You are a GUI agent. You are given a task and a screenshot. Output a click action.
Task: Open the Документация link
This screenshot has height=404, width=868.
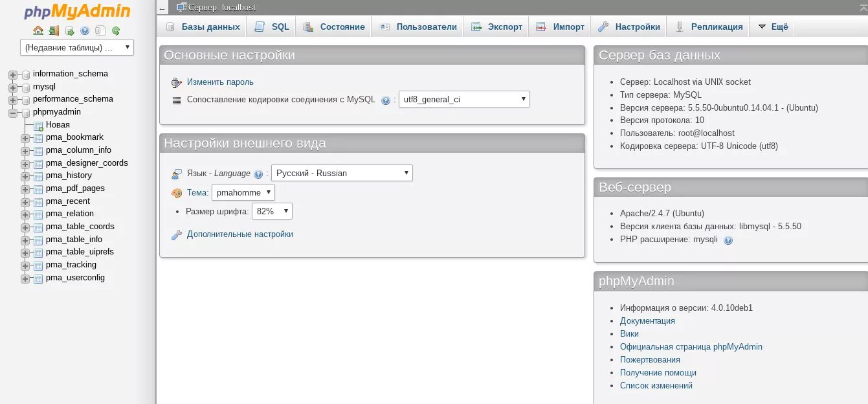[x=647, y=321]
